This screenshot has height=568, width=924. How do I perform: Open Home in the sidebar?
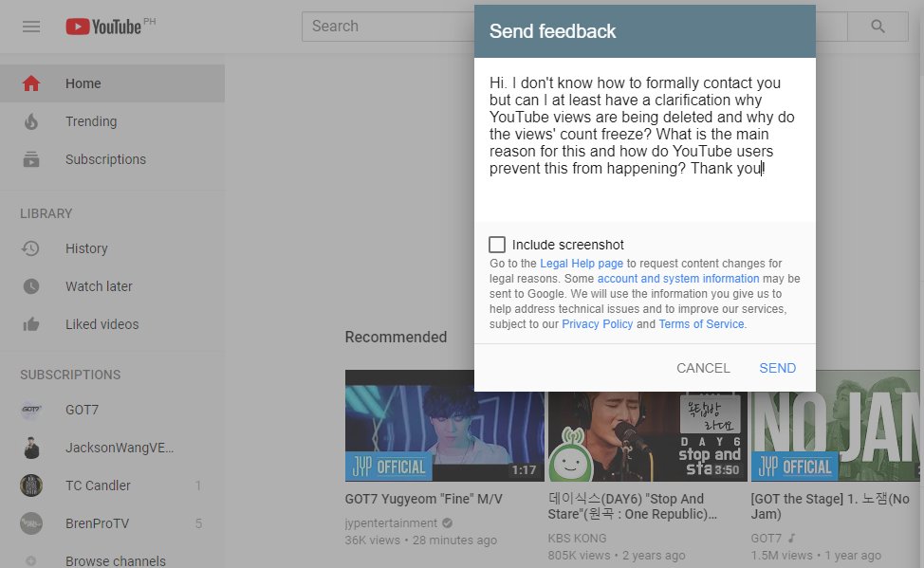112,83
